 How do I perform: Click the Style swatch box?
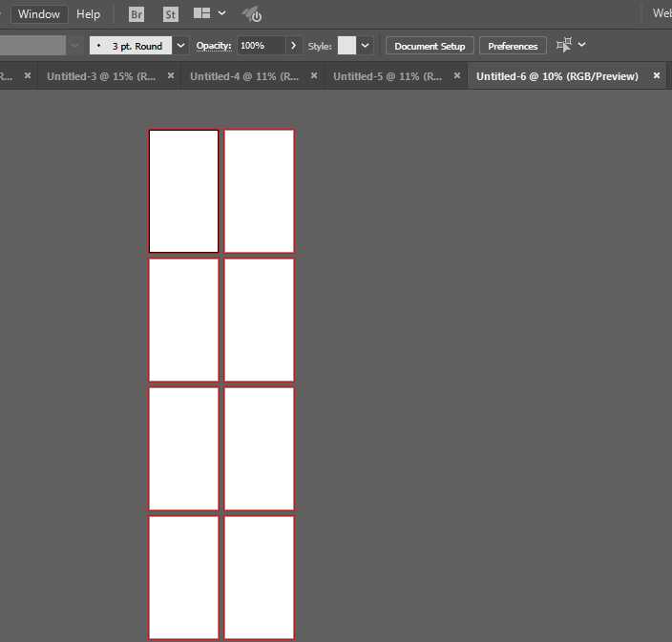pos(346,46)
